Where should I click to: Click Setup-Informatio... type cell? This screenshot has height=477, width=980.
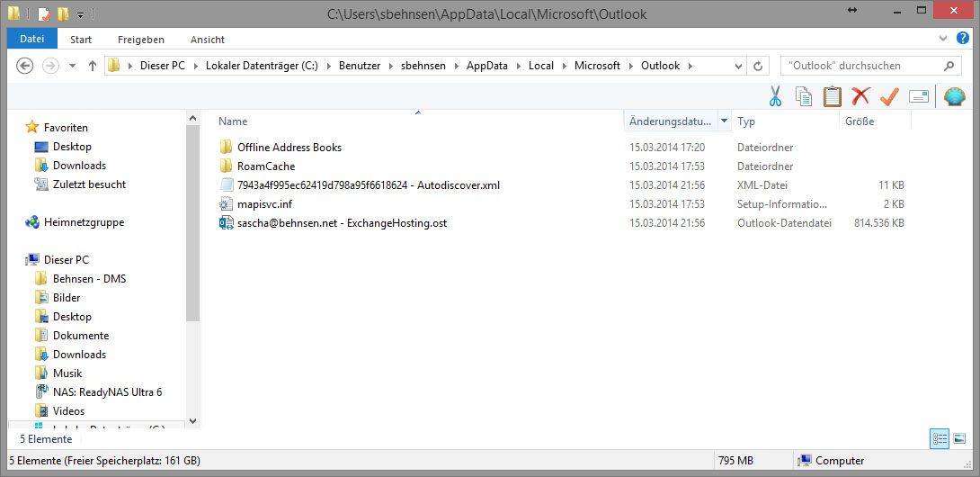click(x=782, y=204)
